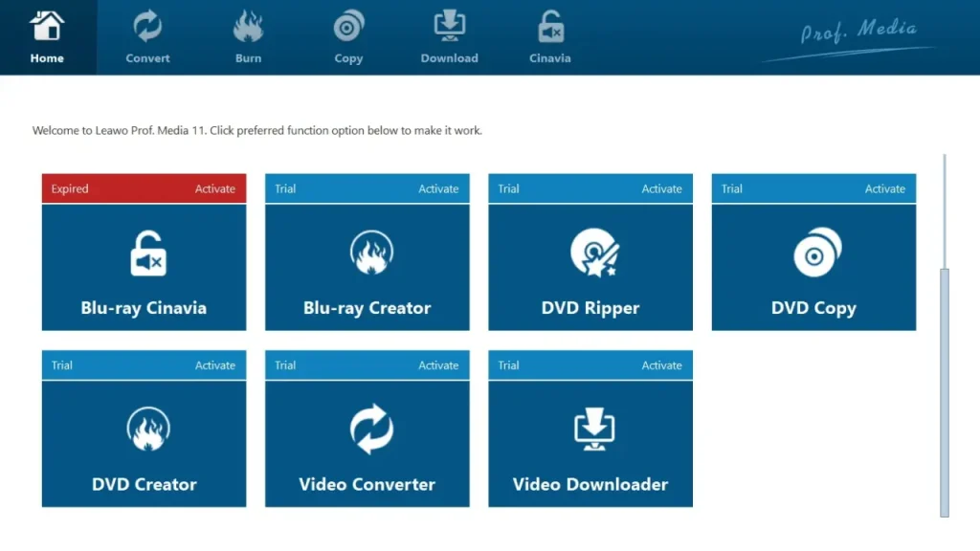Switch to the Burn tab label
The image size is (980, 551).
click(248, 58)
